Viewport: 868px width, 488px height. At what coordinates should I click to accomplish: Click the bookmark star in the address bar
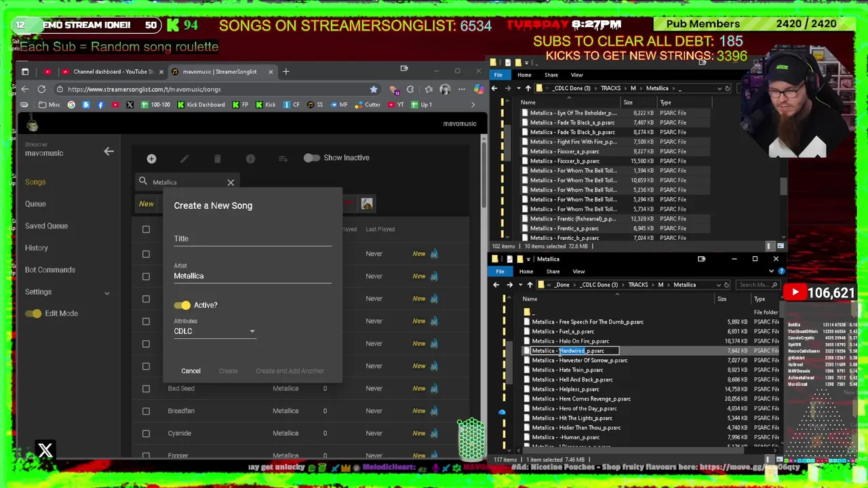coord(374,89)
